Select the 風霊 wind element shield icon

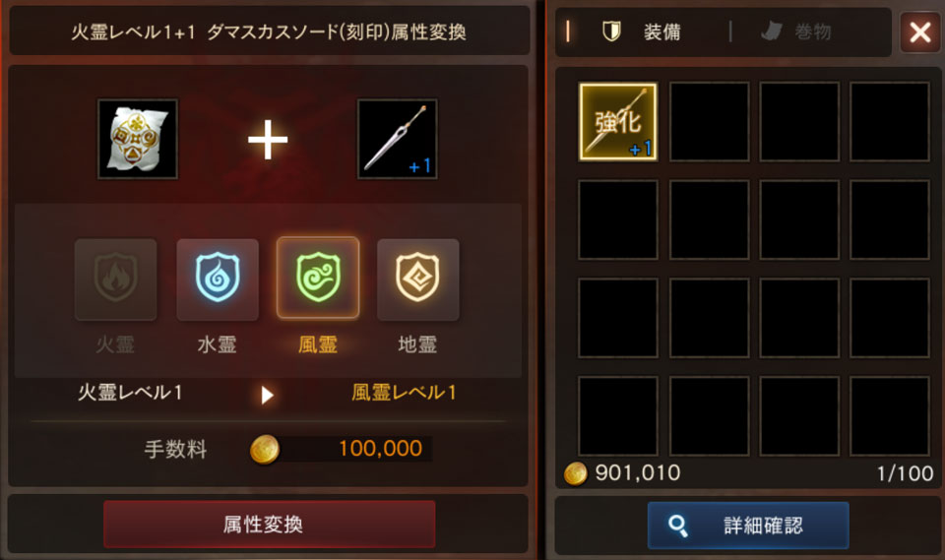(x=318, y=278)
